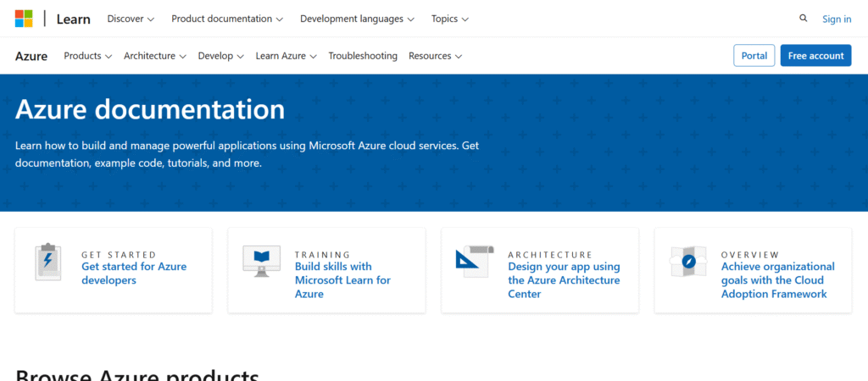
Task: Expand the Resources dropdown
Action: 435,56
